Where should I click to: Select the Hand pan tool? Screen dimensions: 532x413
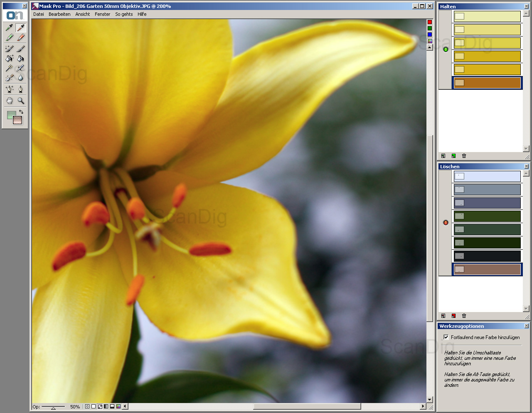9,101
